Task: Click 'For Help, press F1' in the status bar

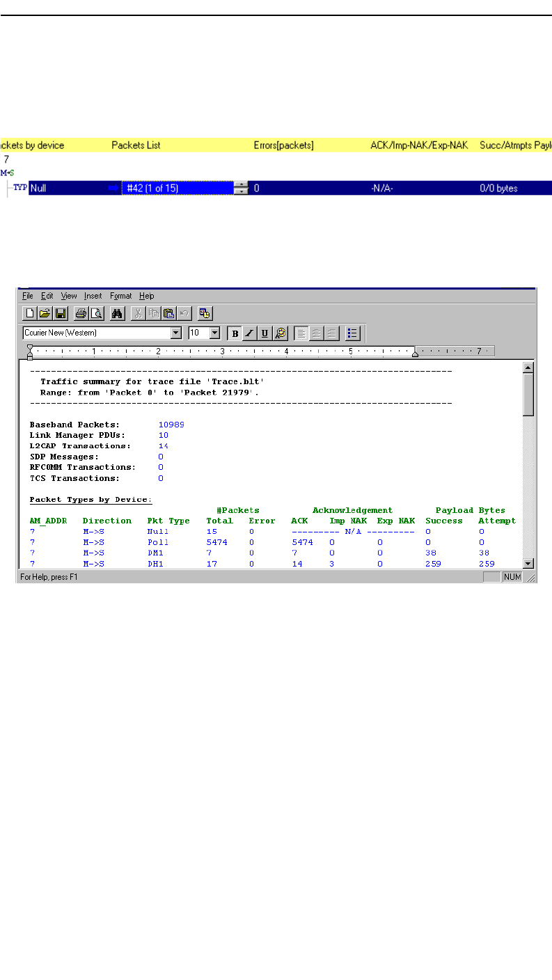Action: [x=48, y=576]
